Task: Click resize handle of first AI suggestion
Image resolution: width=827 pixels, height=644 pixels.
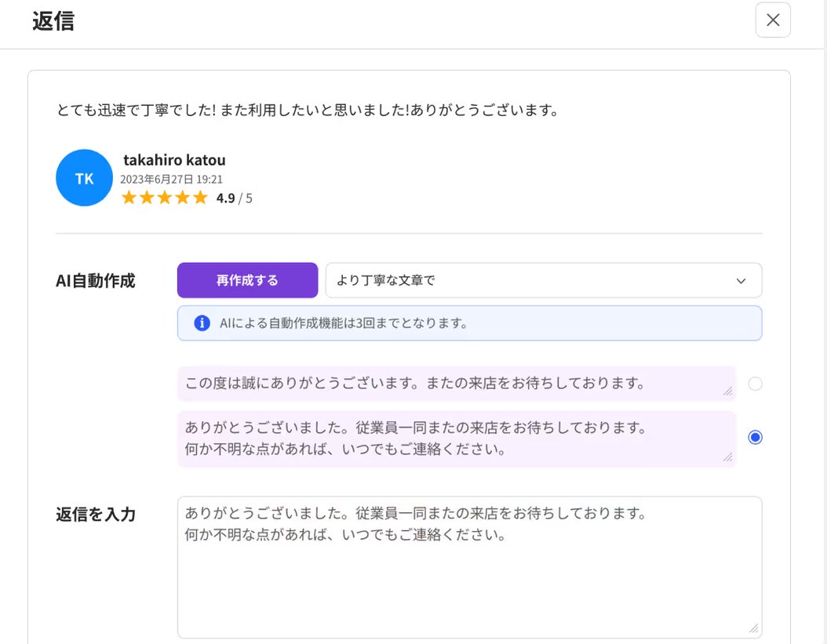Action: coord(727,391)
